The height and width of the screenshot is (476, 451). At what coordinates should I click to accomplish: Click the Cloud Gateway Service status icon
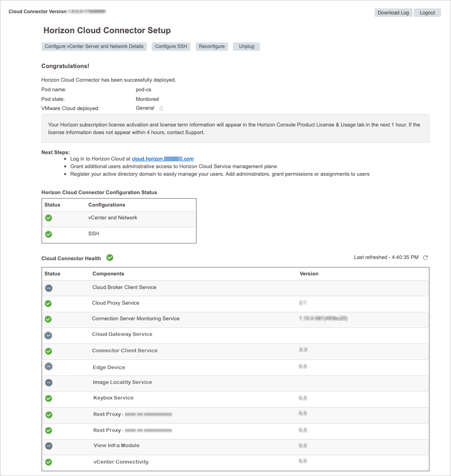pyautogui.click(x=48, y=335)
